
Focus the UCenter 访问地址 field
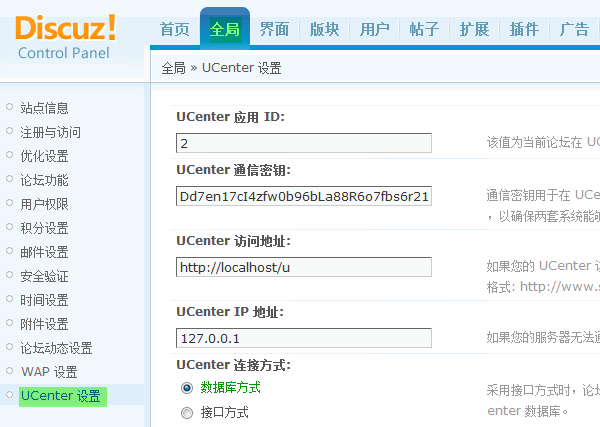pos(303,267)
